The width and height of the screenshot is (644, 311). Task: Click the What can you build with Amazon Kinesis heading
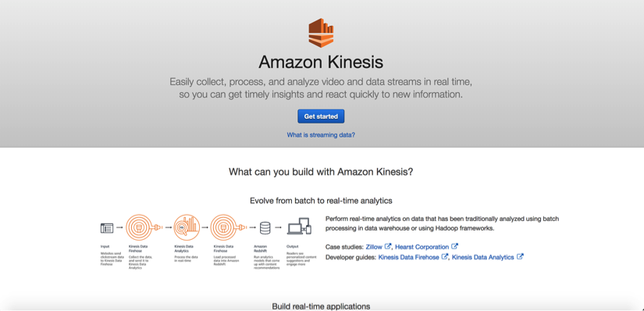pos(321,172)
